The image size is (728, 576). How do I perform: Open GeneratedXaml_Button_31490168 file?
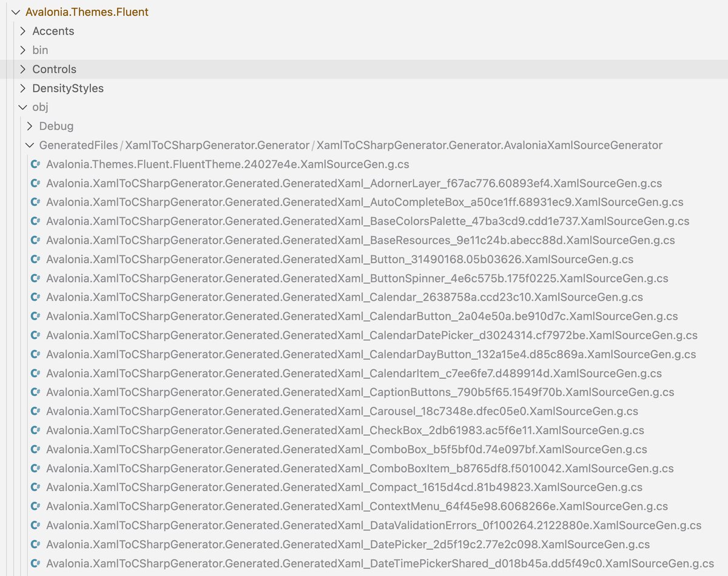tap(340, 260)
